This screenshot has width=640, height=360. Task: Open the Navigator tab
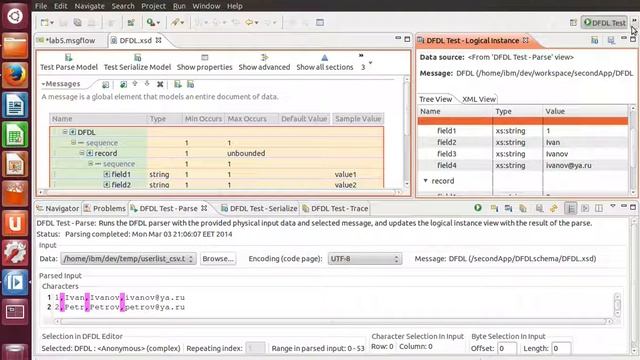pos(58,208)
